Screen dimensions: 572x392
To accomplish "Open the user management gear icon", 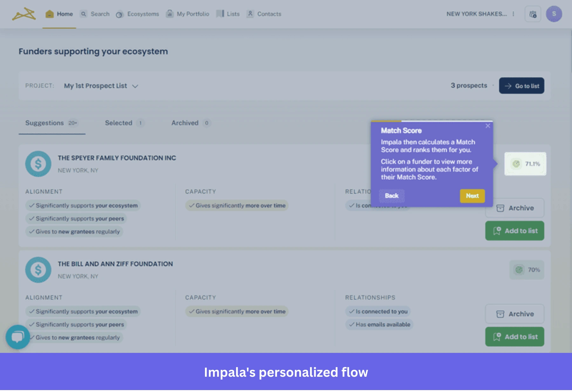I will coord(533,14).
